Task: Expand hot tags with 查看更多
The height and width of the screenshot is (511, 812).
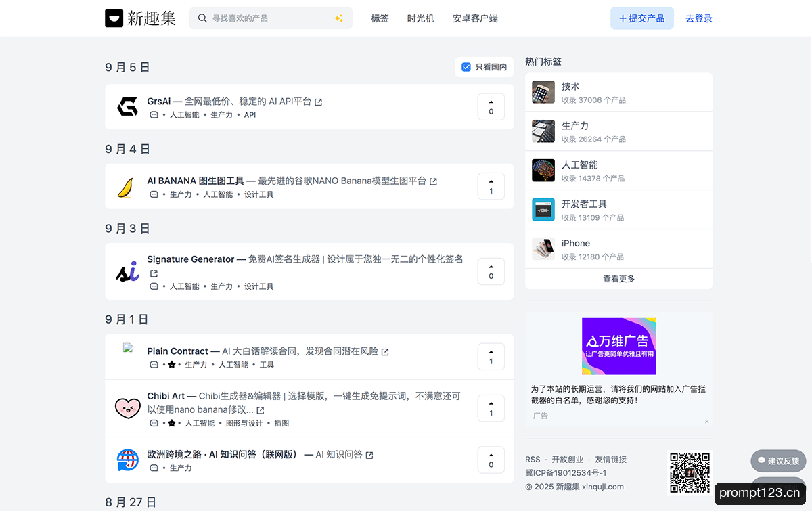Action: pyautogui.click(x=618, y=279)
